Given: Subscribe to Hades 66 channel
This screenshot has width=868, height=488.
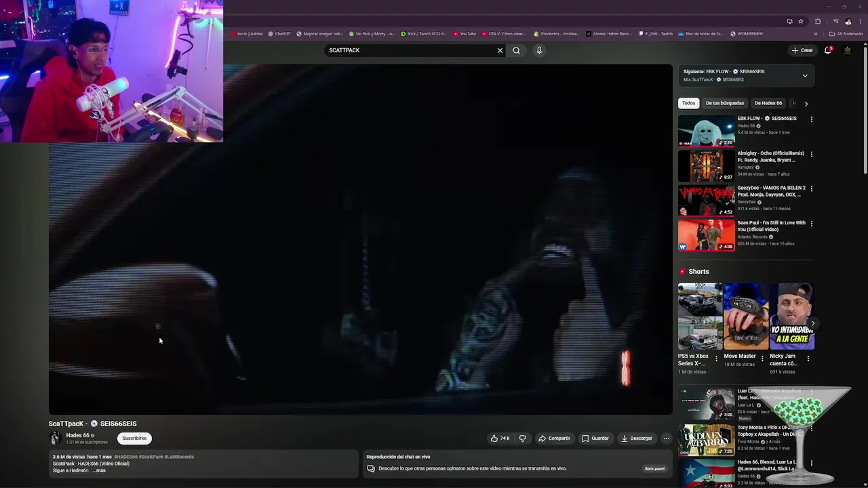Looking at the screenshot, I should tap(134, 438).
